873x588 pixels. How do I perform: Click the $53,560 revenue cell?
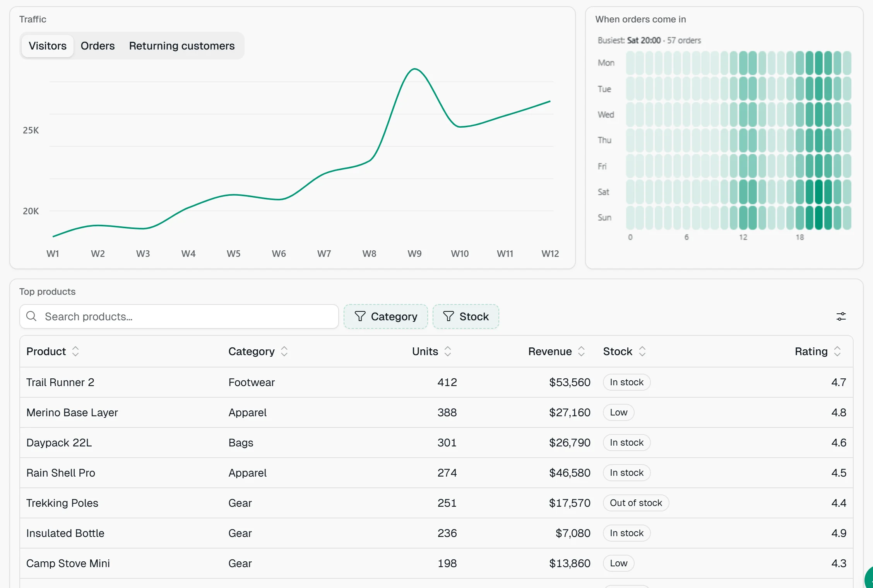pyautogui.click(x=570, y=382)
